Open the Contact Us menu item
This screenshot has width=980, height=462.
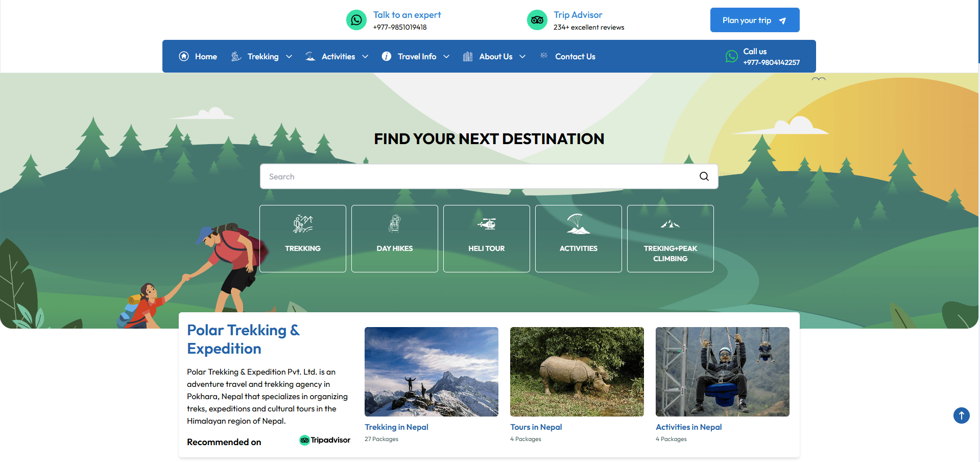point(575,56)
